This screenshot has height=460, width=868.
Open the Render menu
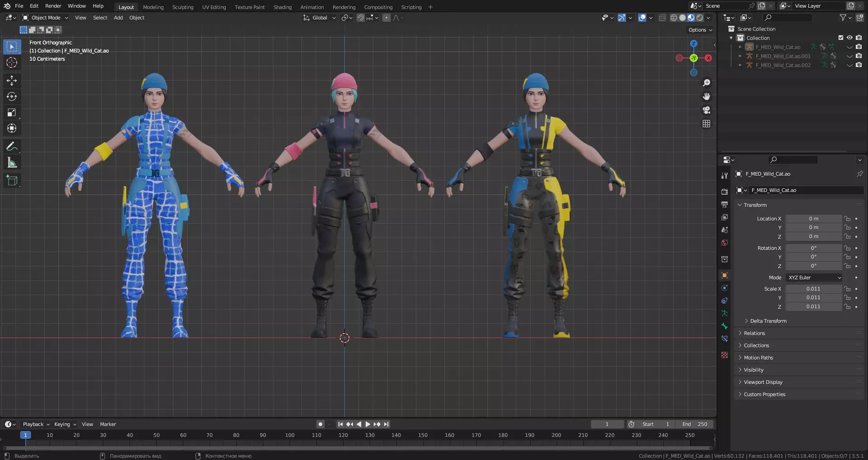[x=53, y=6]
